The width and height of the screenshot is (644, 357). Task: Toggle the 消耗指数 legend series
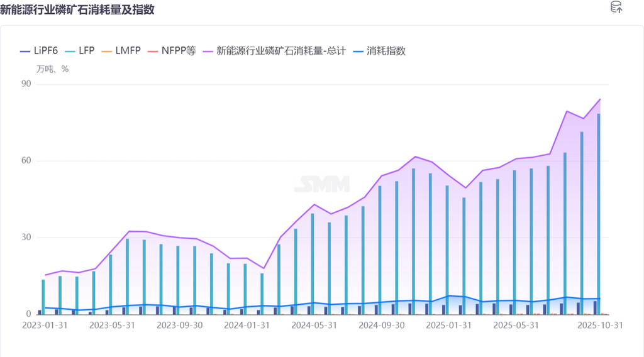point(379,51)
